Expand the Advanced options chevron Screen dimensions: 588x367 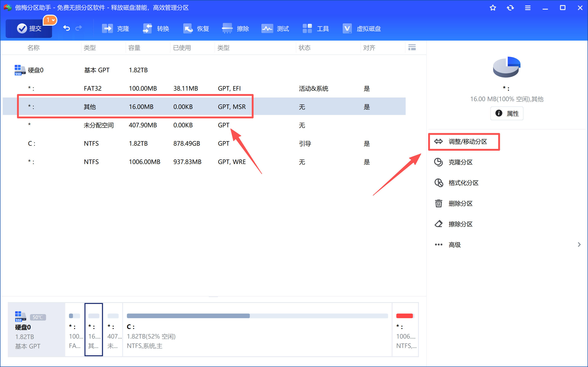[x=579, y=245]
